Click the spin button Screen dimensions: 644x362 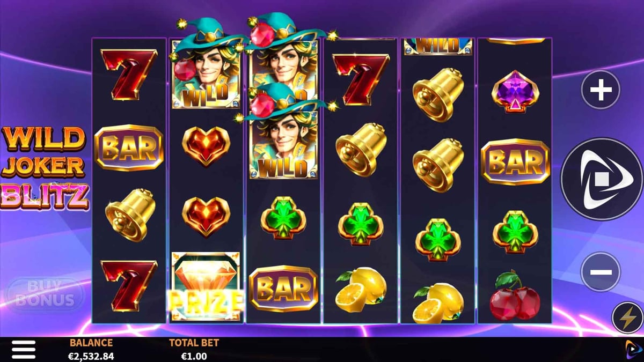[x=601, y=179]
